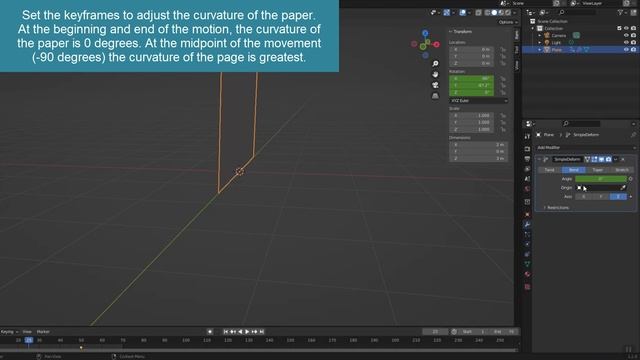Play the animation forward
The width and height of the screenshot is (640, 360).
(247, 332)
